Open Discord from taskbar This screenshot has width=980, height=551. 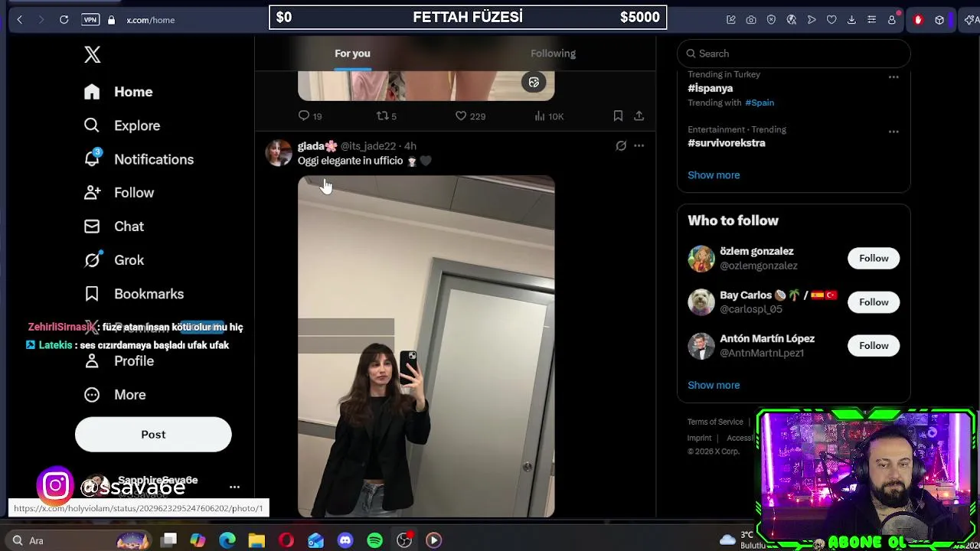tap(345, 540)
